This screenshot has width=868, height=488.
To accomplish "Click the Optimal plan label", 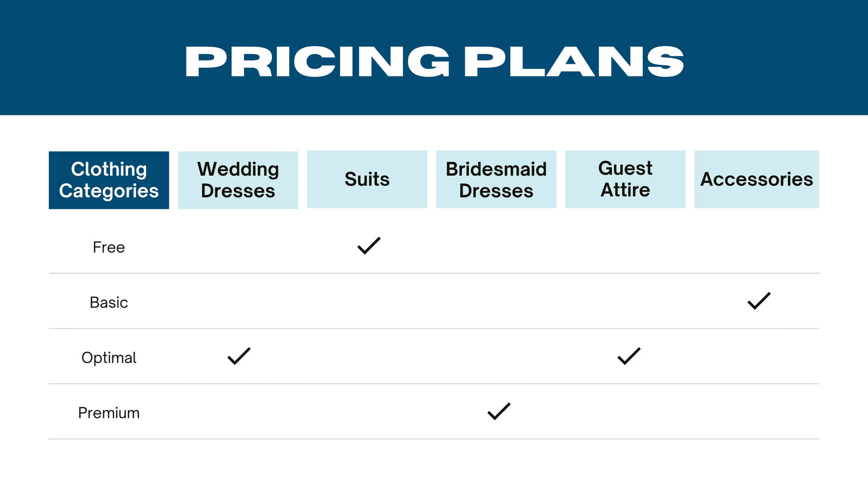I will pyautogui.click(x=109, y=358).
